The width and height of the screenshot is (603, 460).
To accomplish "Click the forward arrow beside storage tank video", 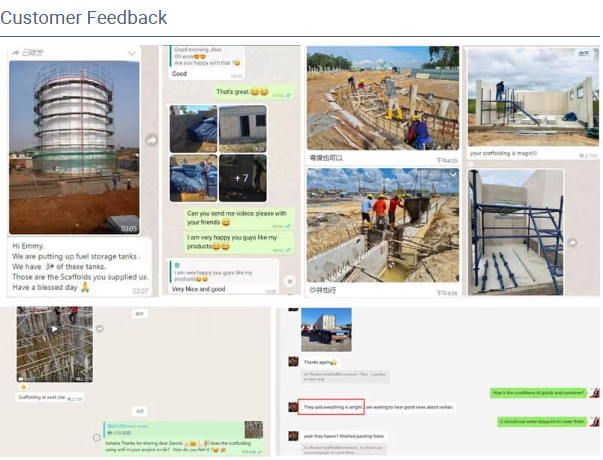I will tap(152, 140).
